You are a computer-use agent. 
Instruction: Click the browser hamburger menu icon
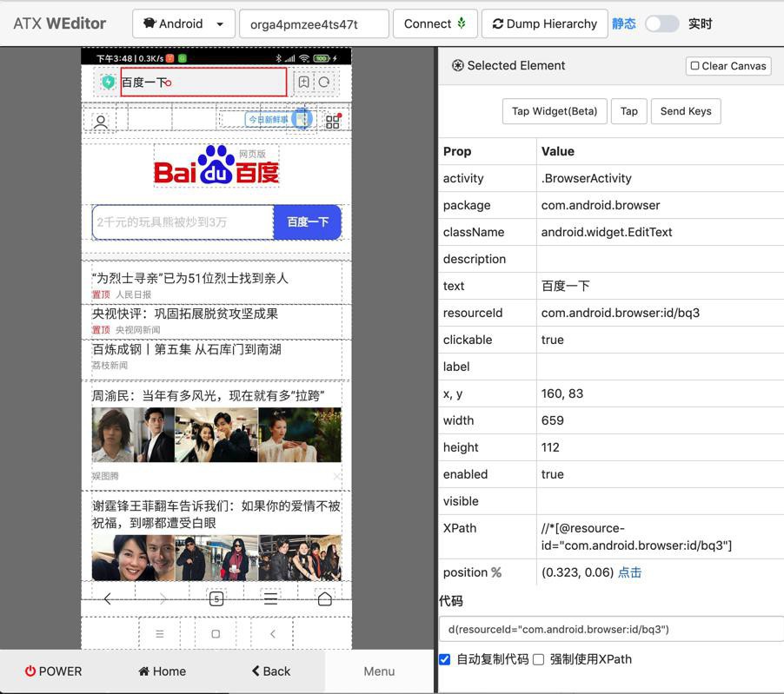point(270,598)
